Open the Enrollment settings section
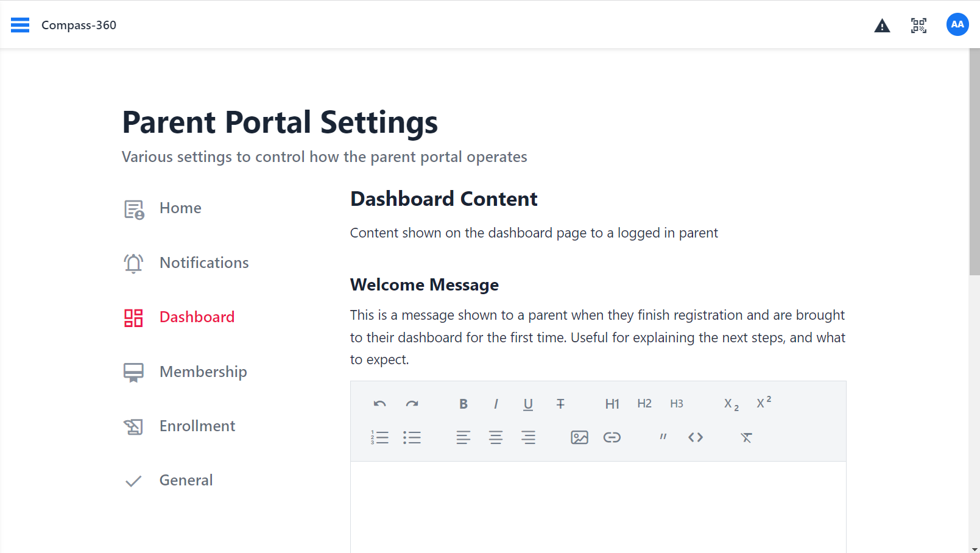The height and width of the screenshot is (553, 980). tap(197, 426)
